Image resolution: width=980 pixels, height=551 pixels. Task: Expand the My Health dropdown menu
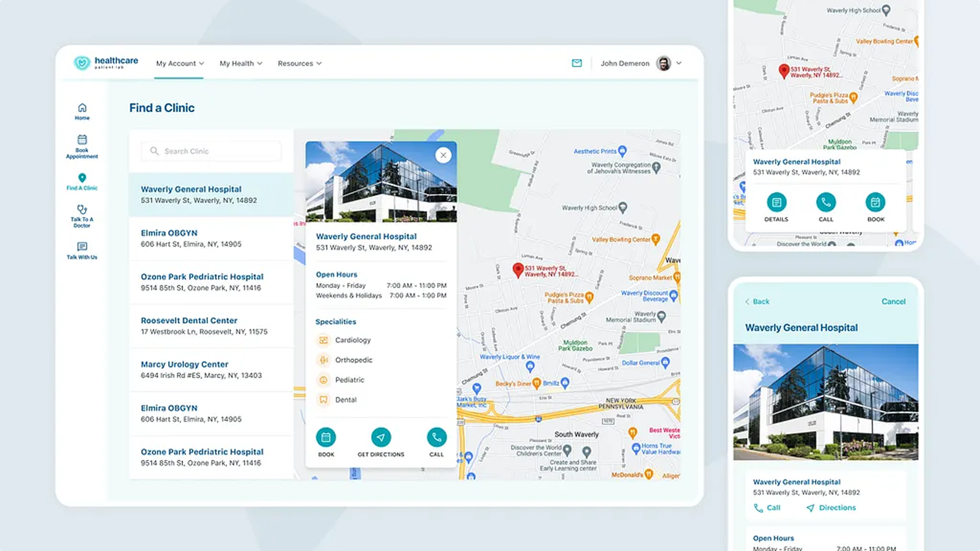coord(240,63)
